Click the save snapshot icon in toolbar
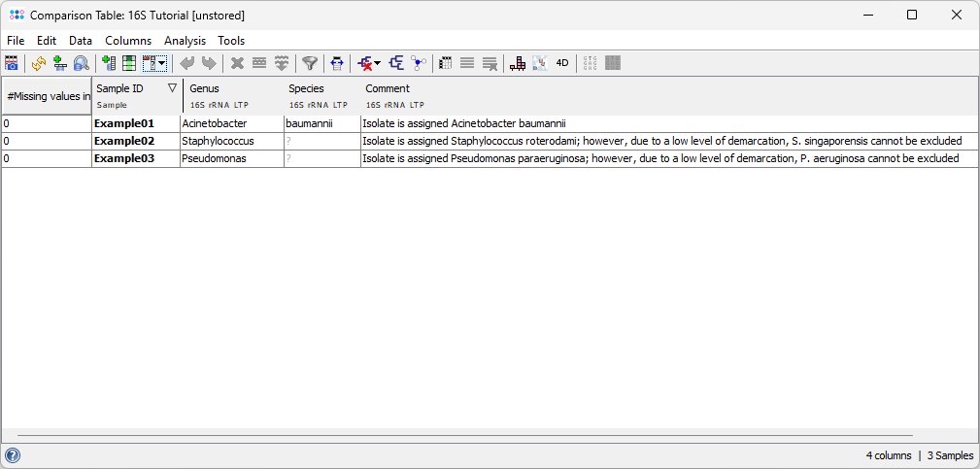The width and height of the screenshot is (980, 469). point(12,63)
